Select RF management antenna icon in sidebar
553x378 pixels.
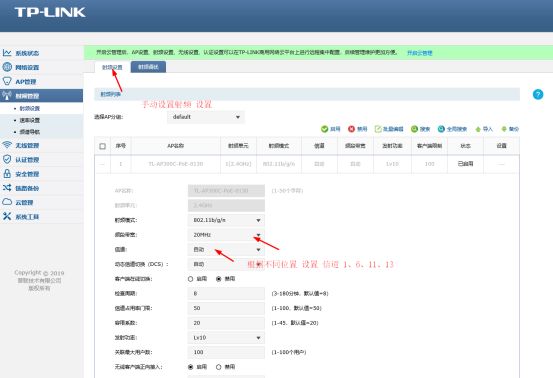click(7, 95)
